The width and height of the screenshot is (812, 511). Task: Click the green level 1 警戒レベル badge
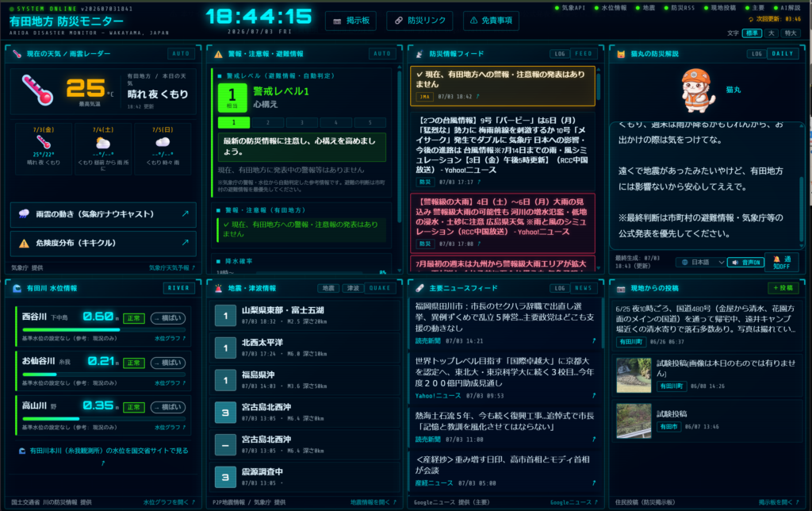tap(232, 98)
